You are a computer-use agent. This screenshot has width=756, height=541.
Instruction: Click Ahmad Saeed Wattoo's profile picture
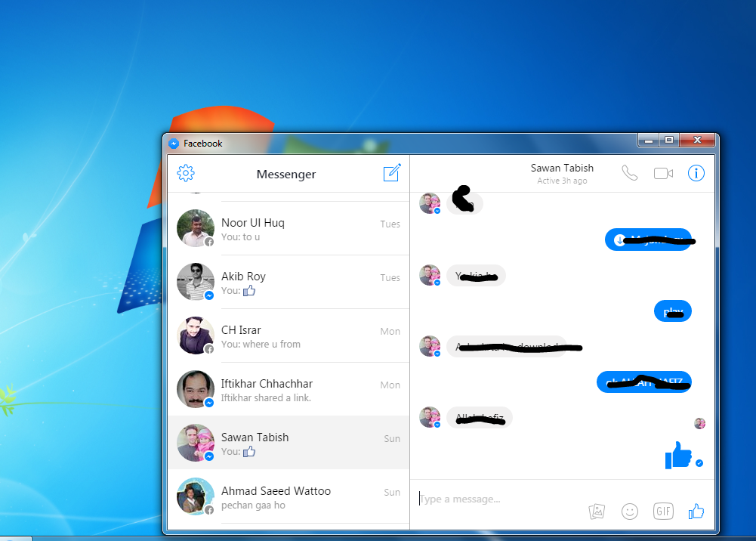pos(196,496)
